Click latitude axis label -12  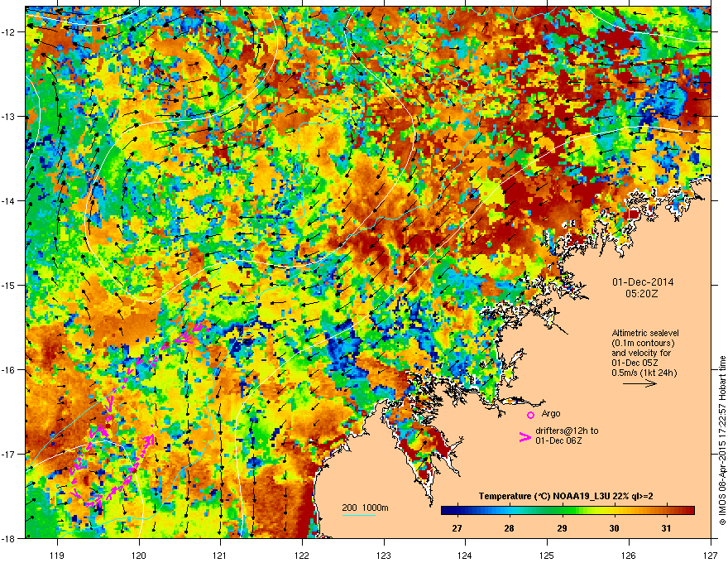tap(9, 32)
